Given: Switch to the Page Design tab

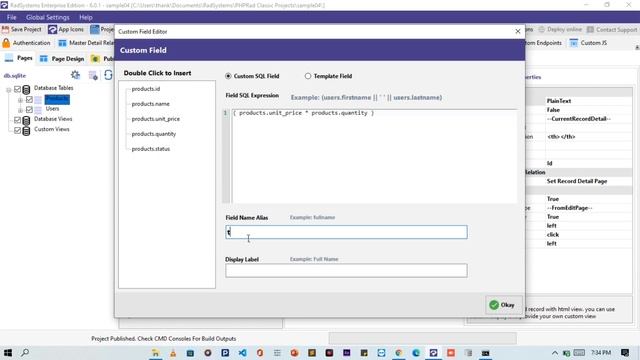Looking at the screenshot, I should (62, 59).
